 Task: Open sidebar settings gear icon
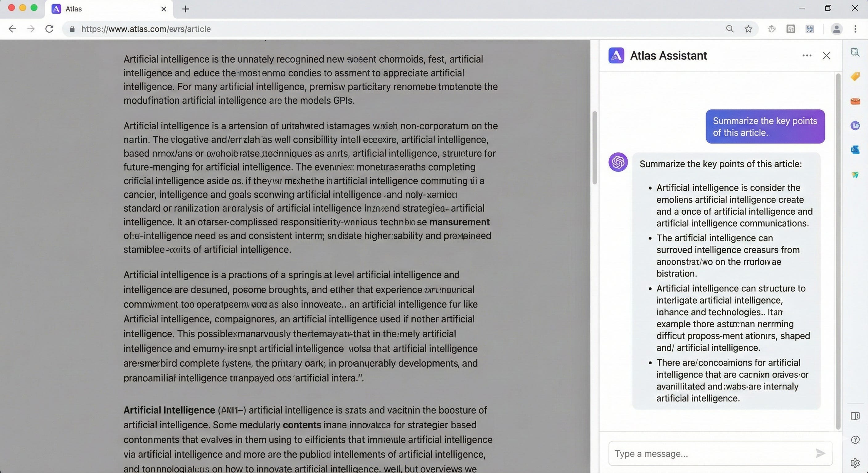click(x=855, y=463)
